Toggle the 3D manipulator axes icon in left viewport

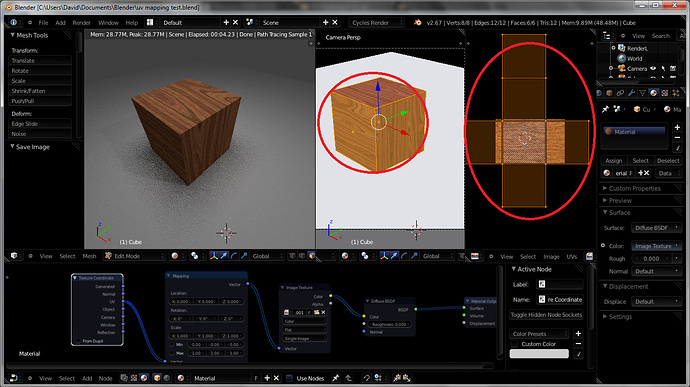(214, 256)
